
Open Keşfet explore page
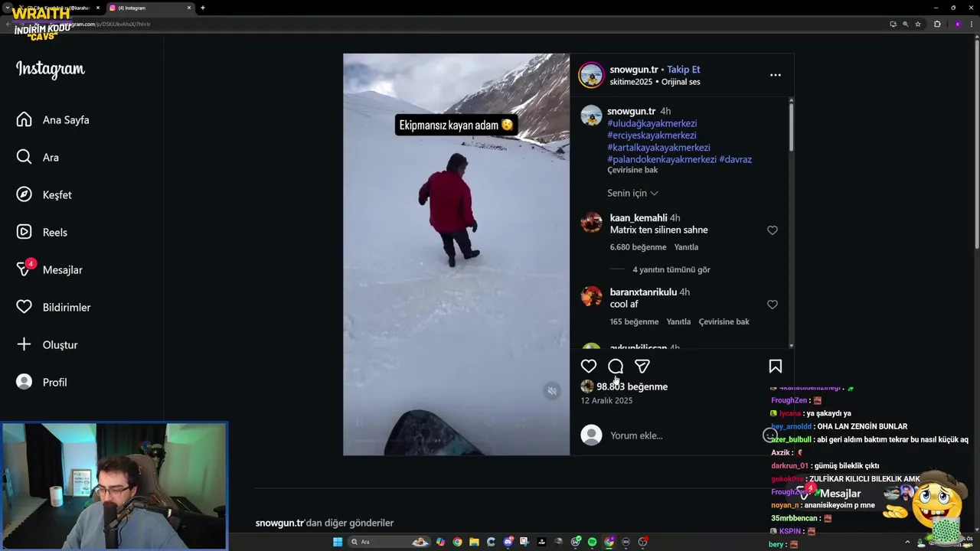[x=44, y=195]
